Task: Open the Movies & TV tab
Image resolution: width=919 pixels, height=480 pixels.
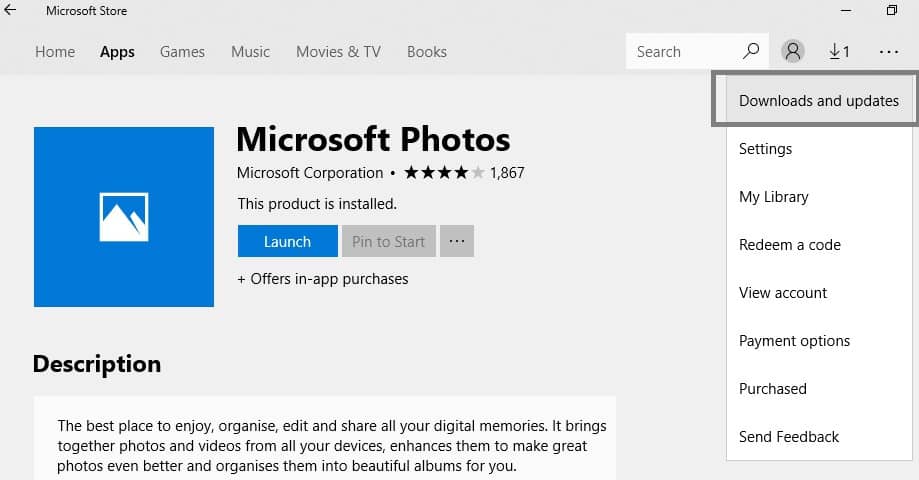Action: pos(338,52)
